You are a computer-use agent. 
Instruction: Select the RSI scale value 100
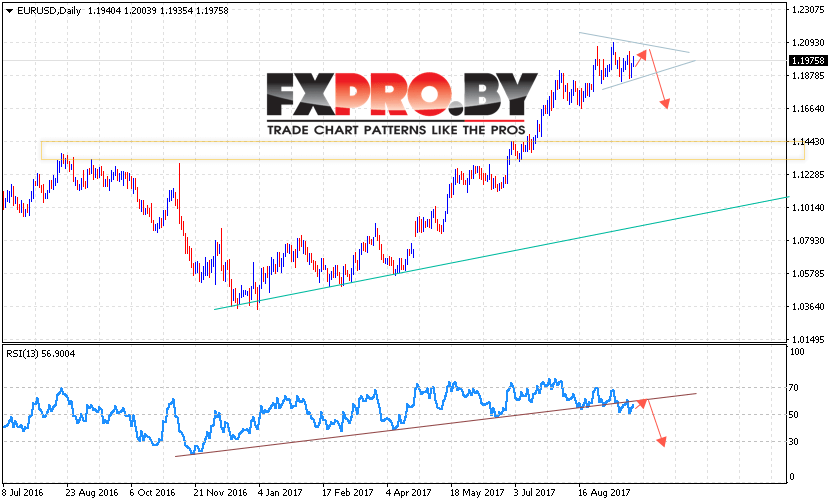click(x=797, y=352)
